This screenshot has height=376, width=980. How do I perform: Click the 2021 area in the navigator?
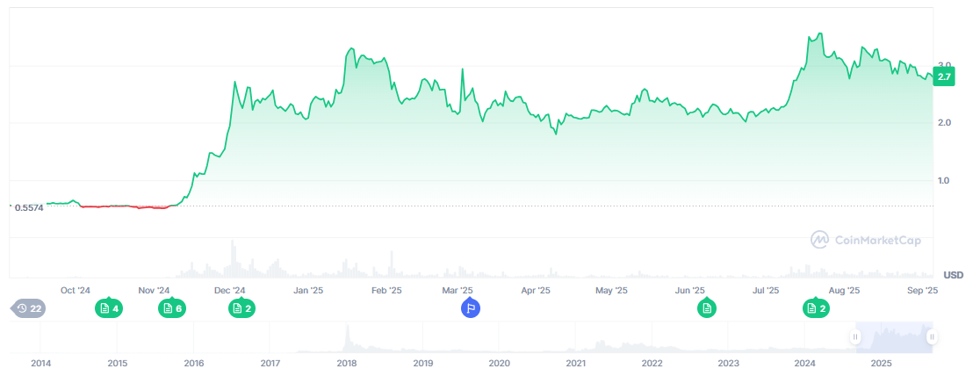pyautogui.click(x=575, y=343)
